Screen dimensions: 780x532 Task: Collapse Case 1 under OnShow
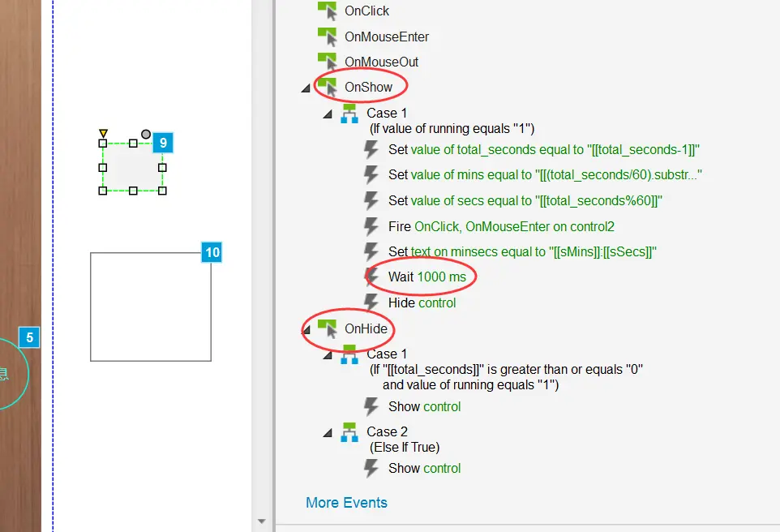point(328,114)
